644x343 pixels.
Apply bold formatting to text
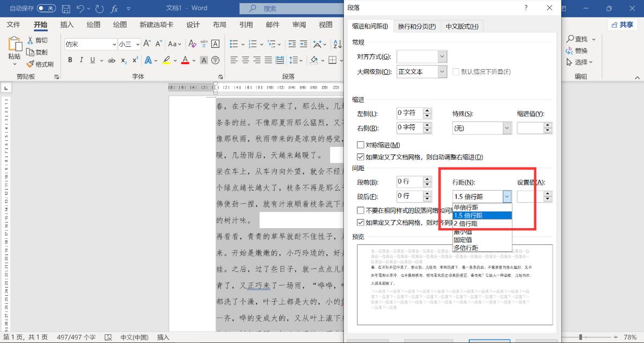click(70, 60)
